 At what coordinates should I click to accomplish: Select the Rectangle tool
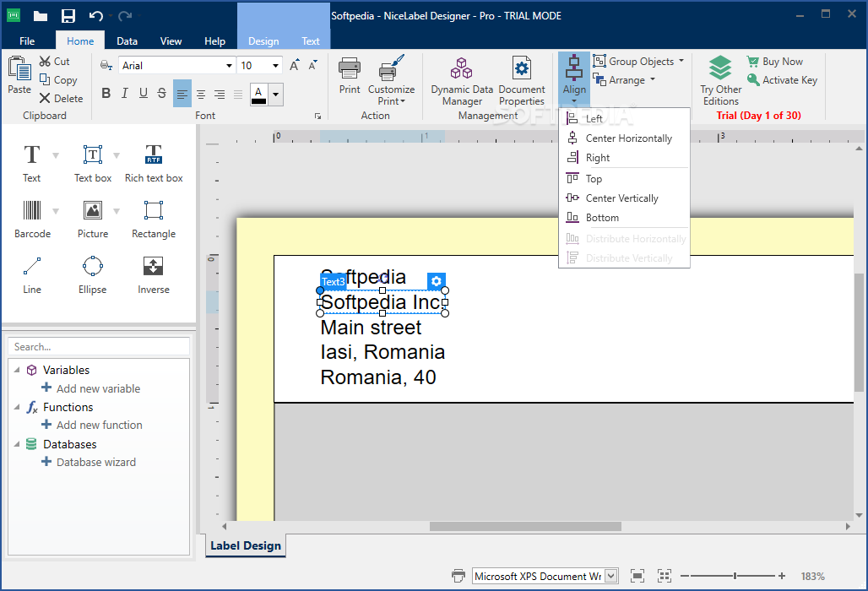point(154,219)
